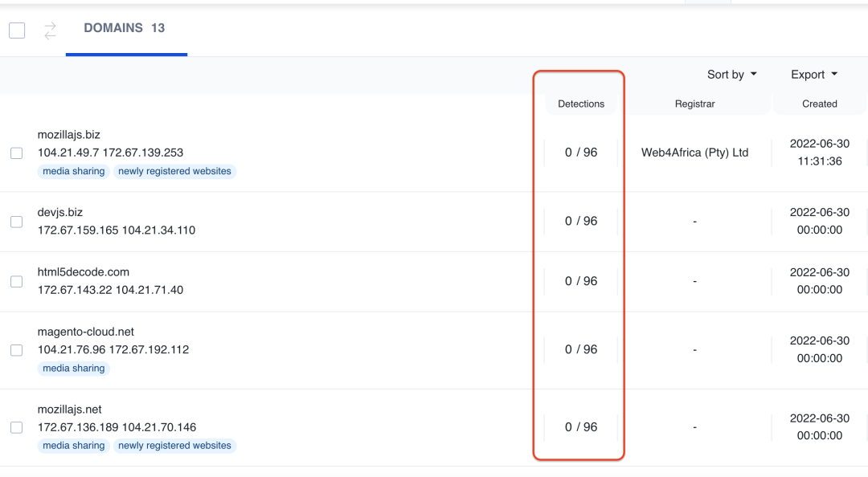Select the devjs.biz row checkbox
Image resolution: width=868 pixels, height=477 pixels.
[x=16, y=222]
